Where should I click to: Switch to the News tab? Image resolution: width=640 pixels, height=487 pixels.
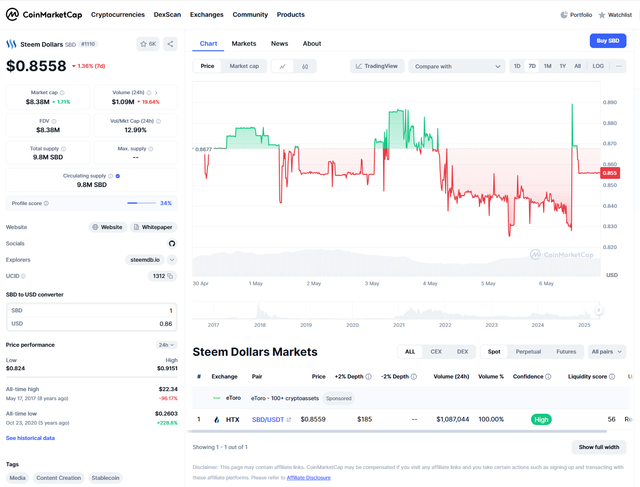[x=280, y=44]
